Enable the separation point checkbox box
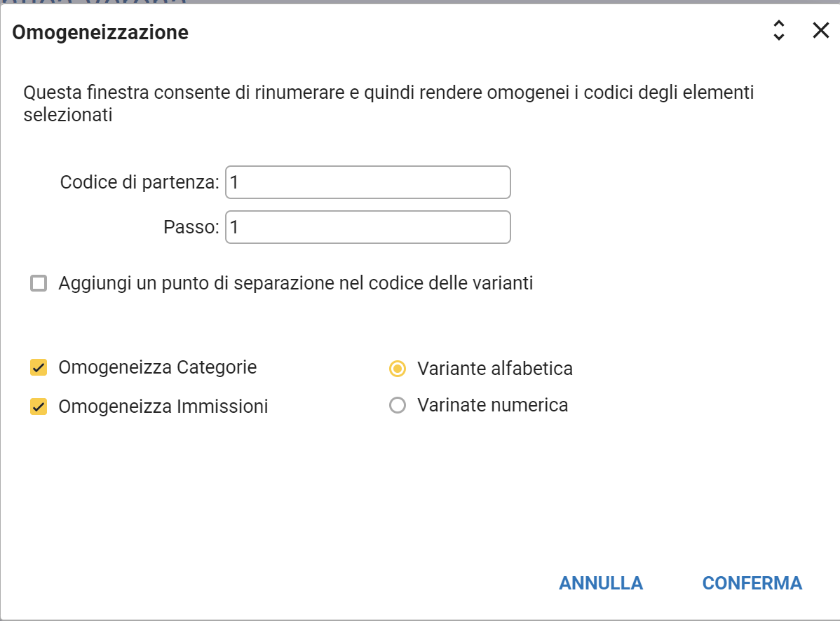 (39, 284)
